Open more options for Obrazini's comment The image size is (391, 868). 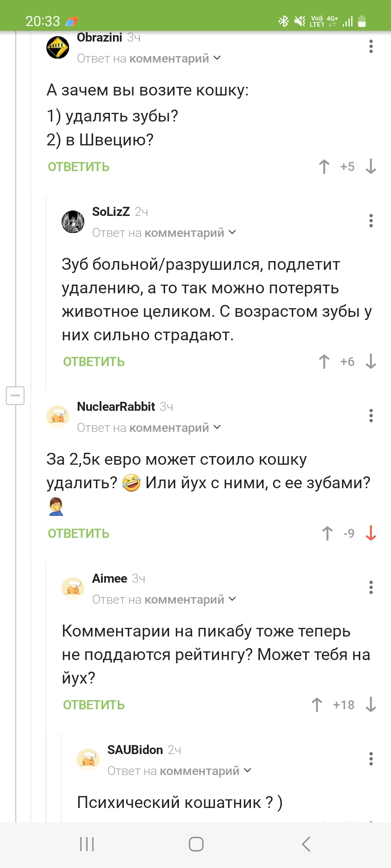[371, 47]
